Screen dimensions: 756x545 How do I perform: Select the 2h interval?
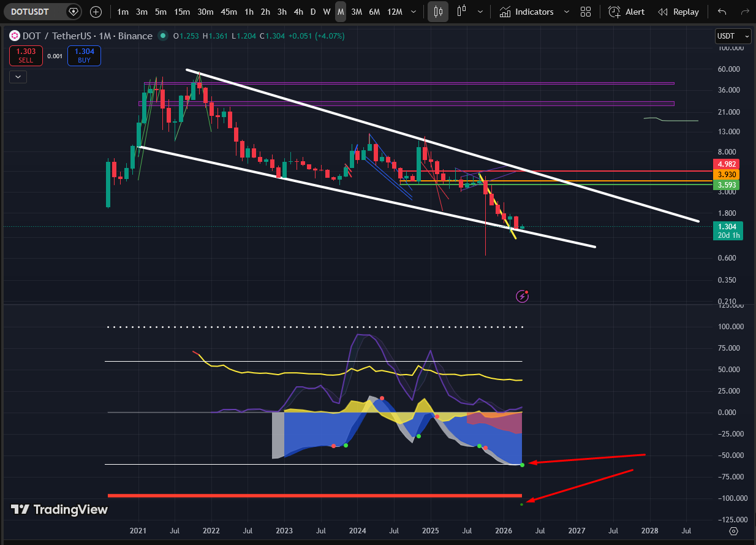265,12
